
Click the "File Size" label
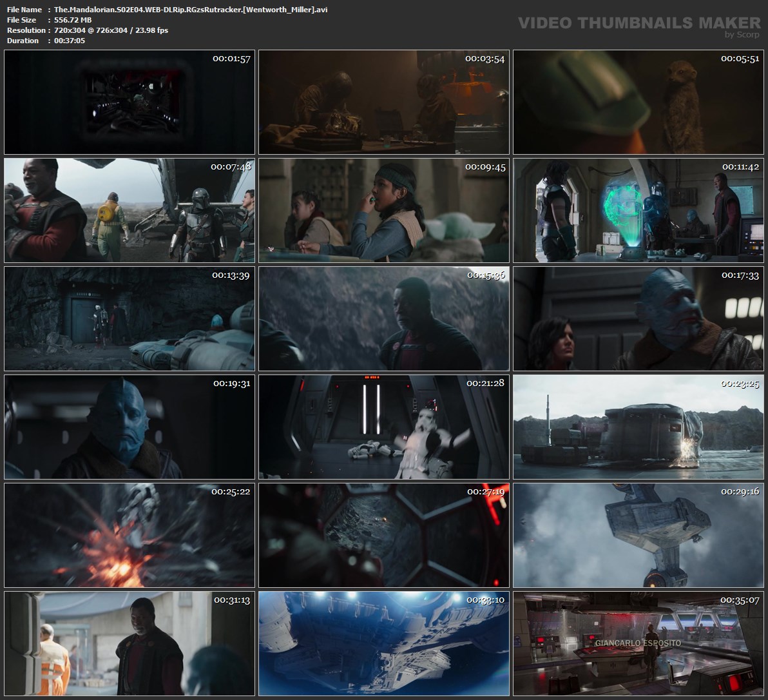(x=21, y=20)
